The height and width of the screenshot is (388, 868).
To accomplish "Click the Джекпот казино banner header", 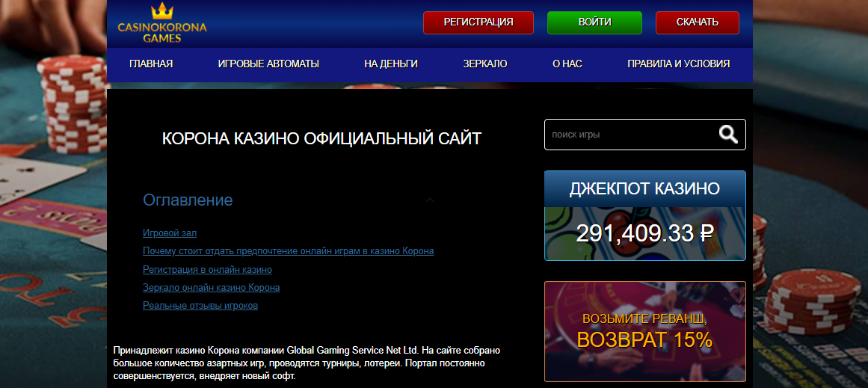I will (645, 188).
